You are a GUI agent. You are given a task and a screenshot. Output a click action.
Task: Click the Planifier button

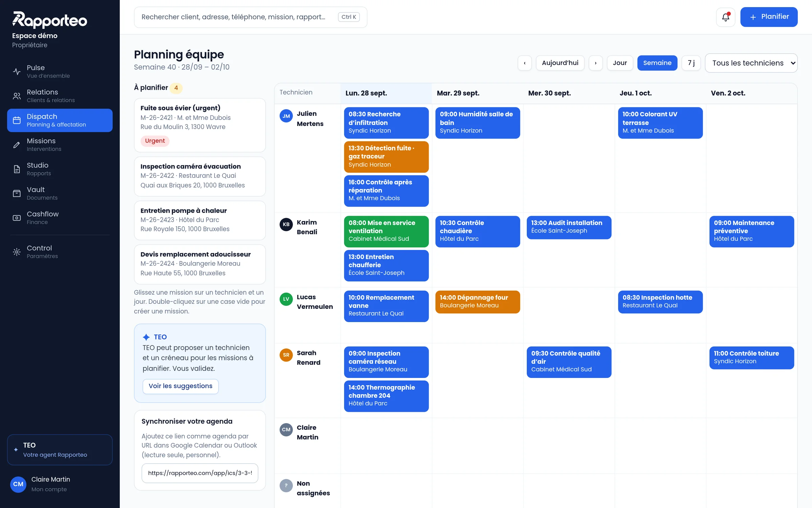tap(769, 17)
